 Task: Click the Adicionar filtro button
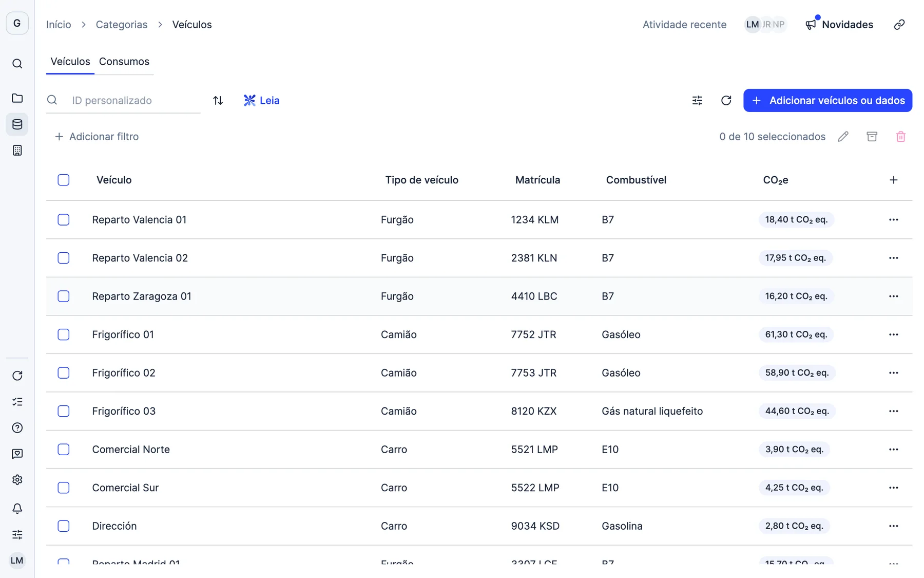coord(97,137)
